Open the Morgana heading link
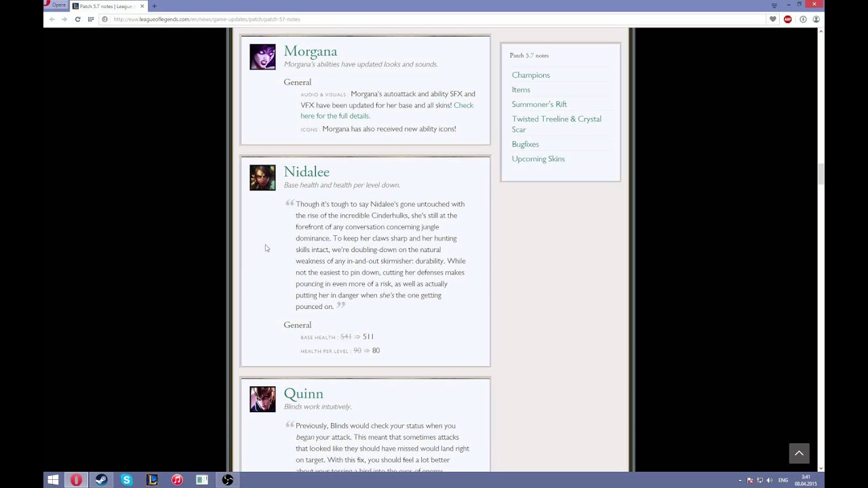This screenshot has height=488, width=868. [x=310, y=51]
